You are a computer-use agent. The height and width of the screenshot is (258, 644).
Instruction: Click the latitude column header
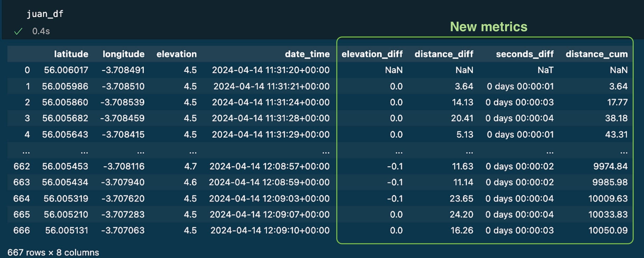pyautogui.click(x=71, y=54)
